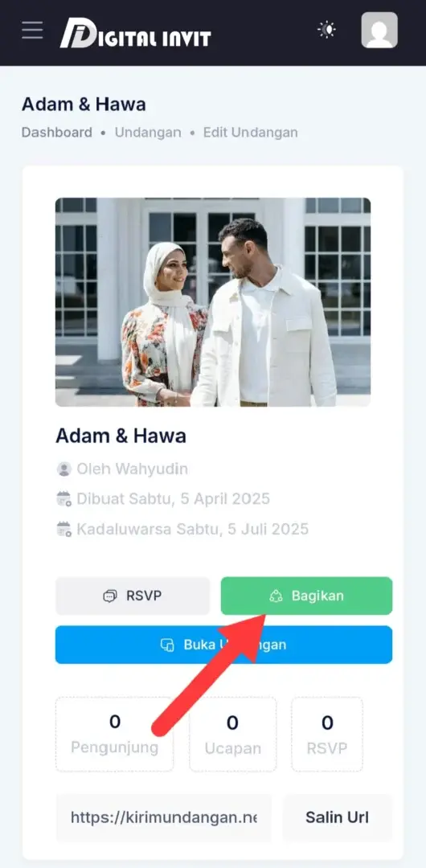This screenshot has width=426, height=868.
Task: Click the calendar icon beside Kadaluwarsa date
Action: point(64,529)
